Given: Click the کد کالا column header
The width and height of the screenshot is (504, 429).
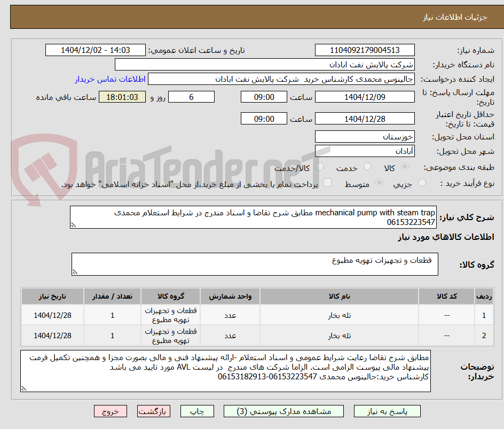Looking at the screenshot, I should coord(447,296).
